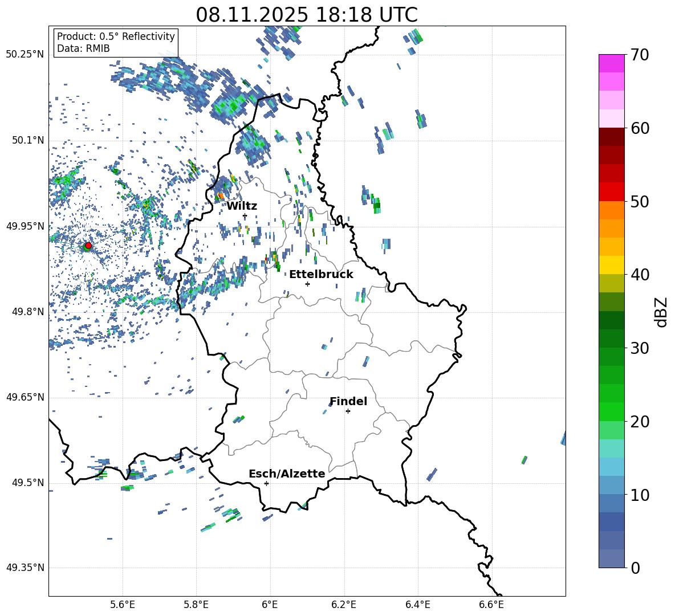This screenshot has width=675, height=616.
Task: Click the yellow colorbar segment near 40 dBZ
Action: click(x=611, y=265)
